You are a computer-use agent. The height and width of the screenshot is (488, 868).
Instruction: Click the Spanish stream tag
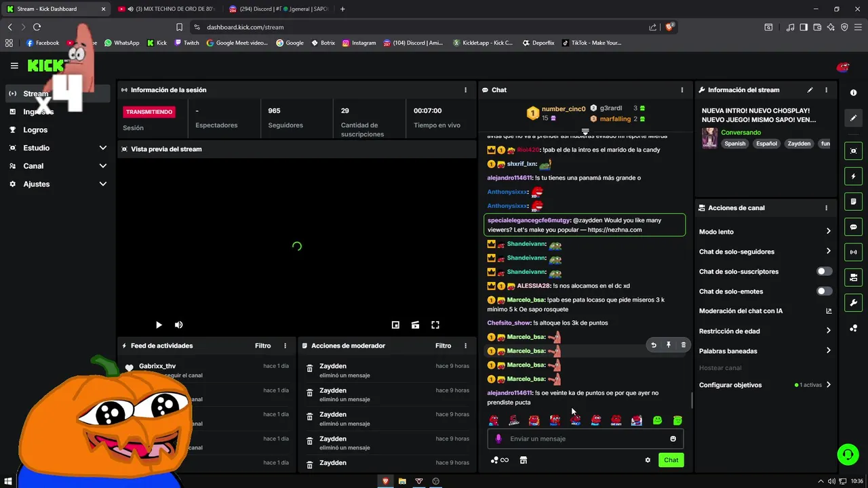tap(734, 144)
